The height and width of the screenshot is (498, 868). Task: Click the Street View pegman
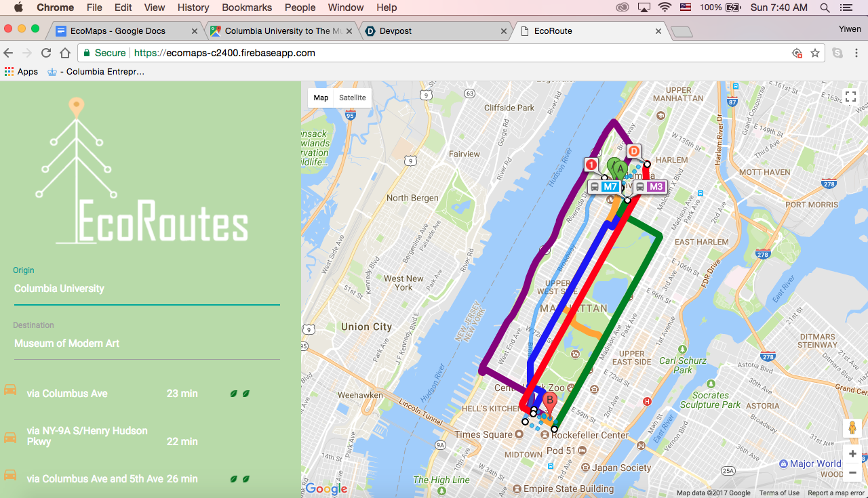pos(852,428)
